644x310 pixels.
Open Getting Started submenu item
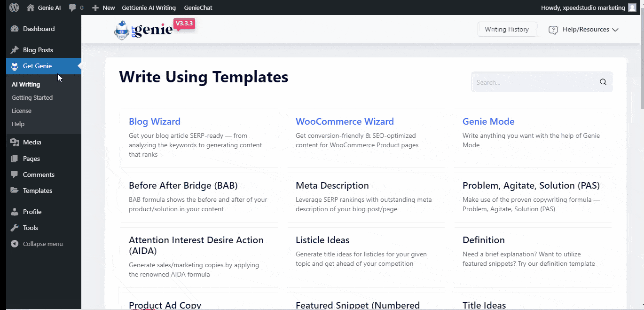(x=32, y=98)
